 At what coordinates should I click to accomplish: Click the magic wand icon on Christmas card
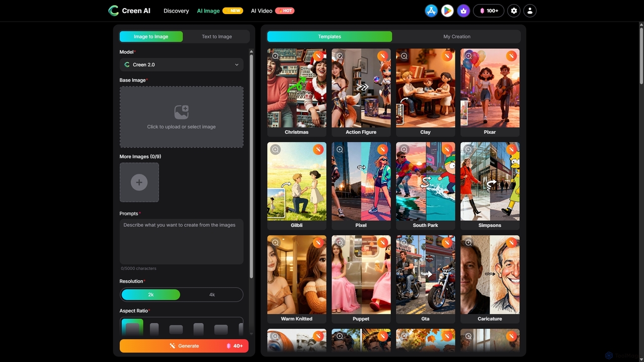[x=318, y=56]
